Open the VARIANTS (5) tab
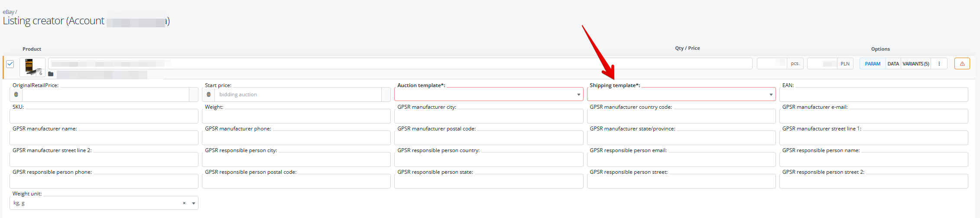Viewport: 980px width, 218px height. point(915,64)
